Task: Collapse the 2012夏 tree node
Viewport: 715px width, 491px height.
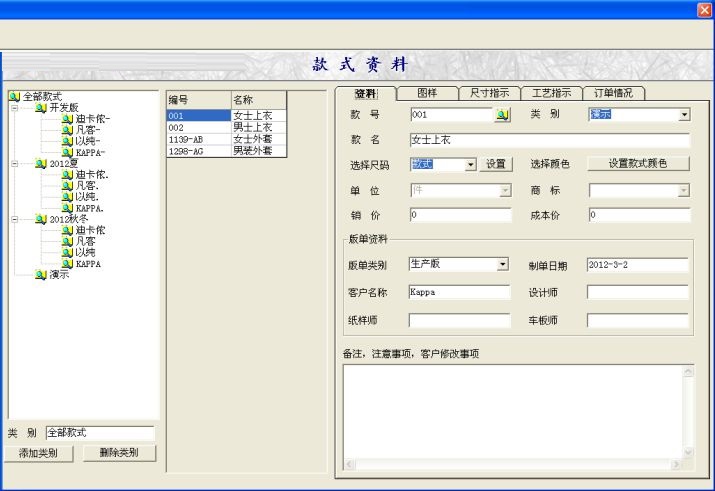Action: (15, 164)
